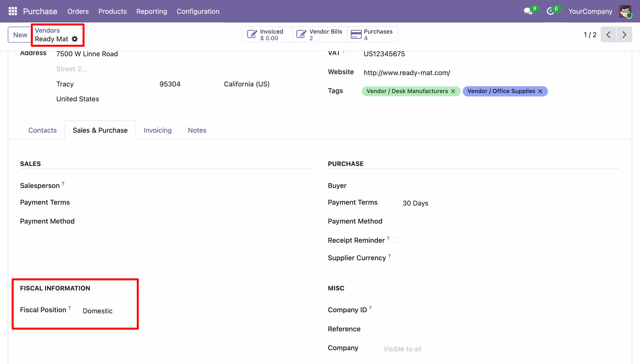This screenshot has height=364, width=640.
Task: Open Vendor Bills stat button
Action: [x=320, y=35]
